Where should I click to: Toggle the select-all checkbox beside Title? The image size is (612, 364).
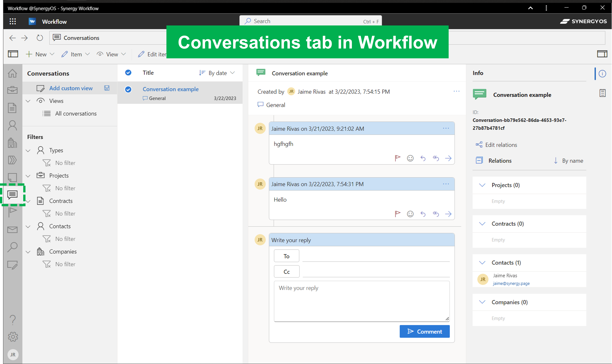point(128,73)
